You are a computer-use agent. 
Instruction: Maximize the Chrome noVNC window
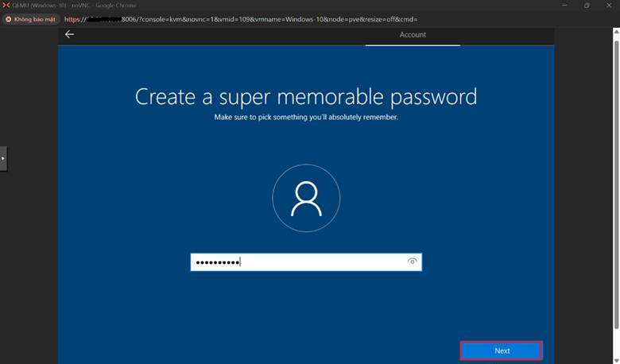tap(587, 6)
